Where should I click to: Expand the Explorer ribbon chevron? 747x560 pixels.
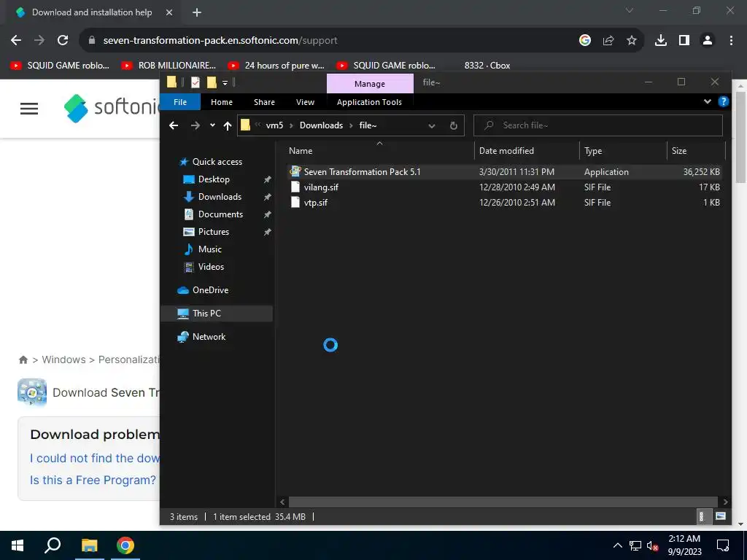pos(708,101)
